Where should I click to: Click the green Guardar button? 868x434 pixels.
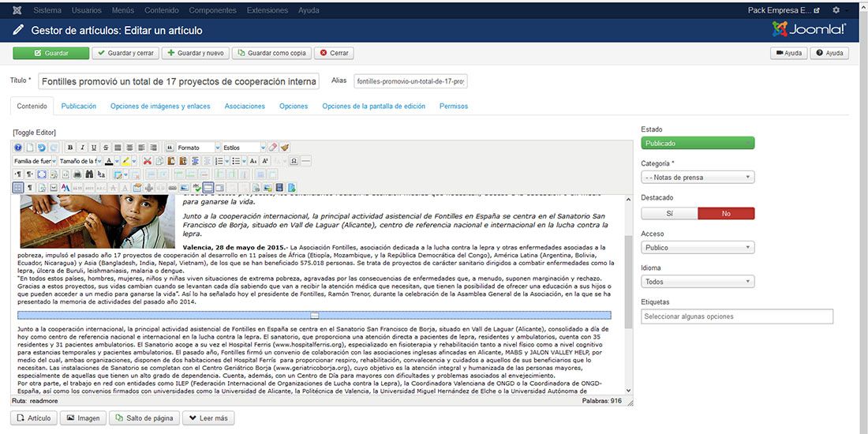51,53
